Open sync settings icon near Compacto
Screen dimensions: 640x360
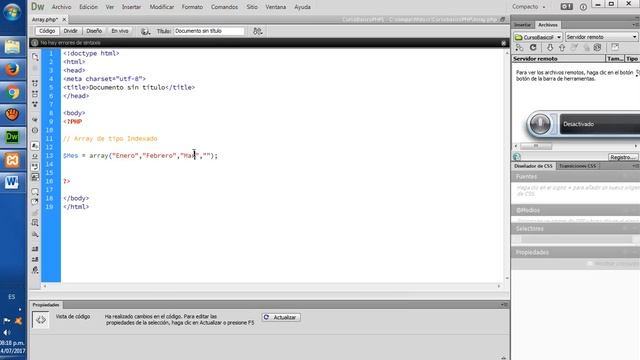567,7
